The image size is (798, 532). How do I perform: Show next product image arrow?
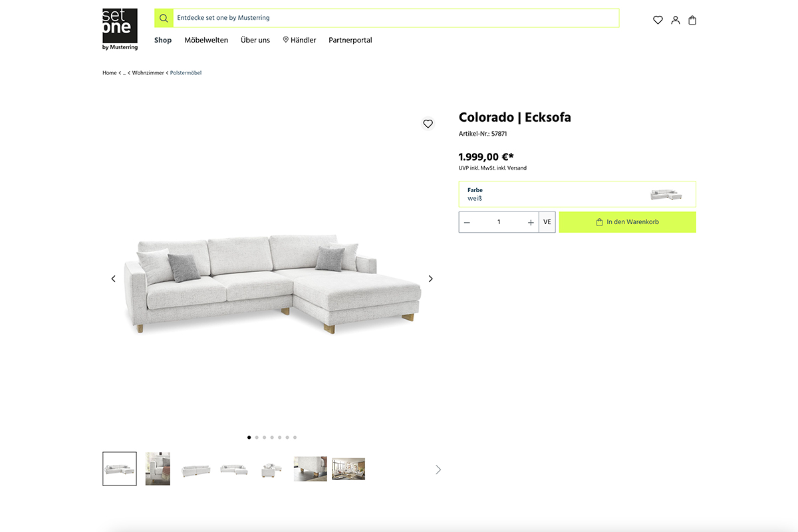[430, 279]
